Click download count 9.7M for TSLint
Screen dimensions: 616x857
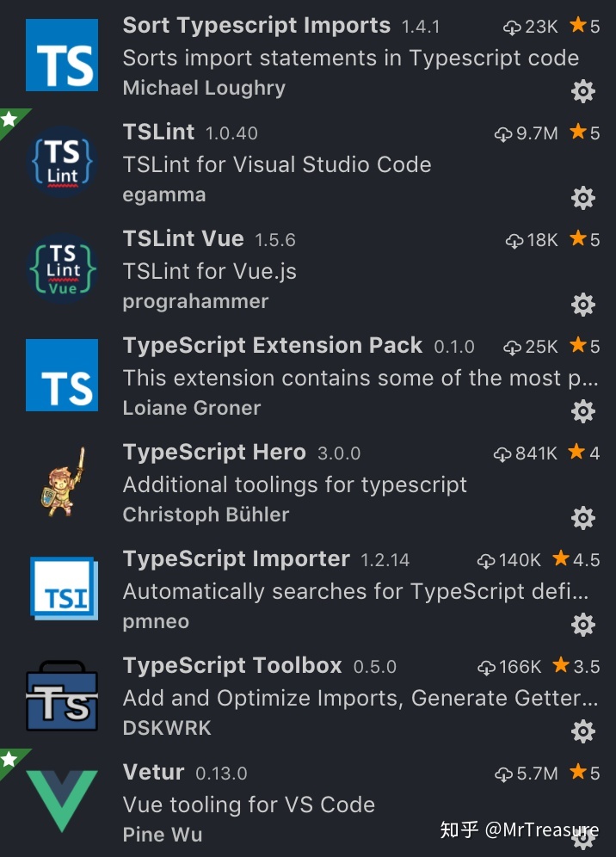pos(527,133)
